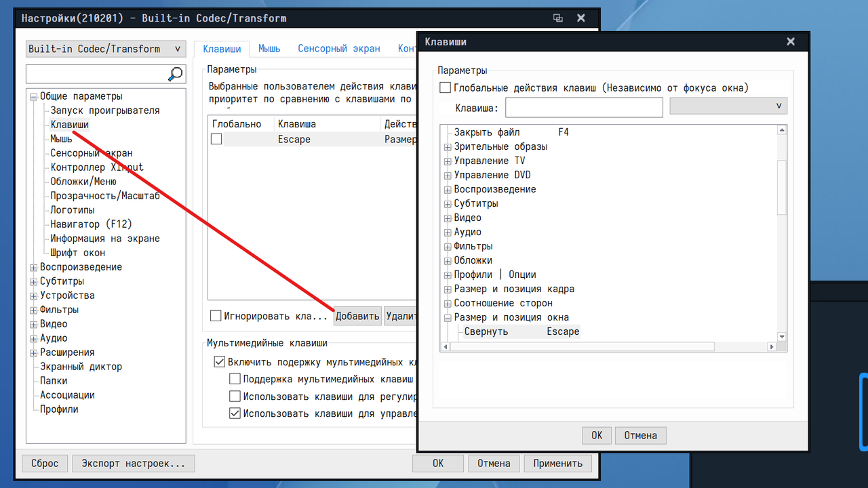This screenshot has height=488, width=868.
Task: Expand Управление TV action group
Action: pos(448,161)
